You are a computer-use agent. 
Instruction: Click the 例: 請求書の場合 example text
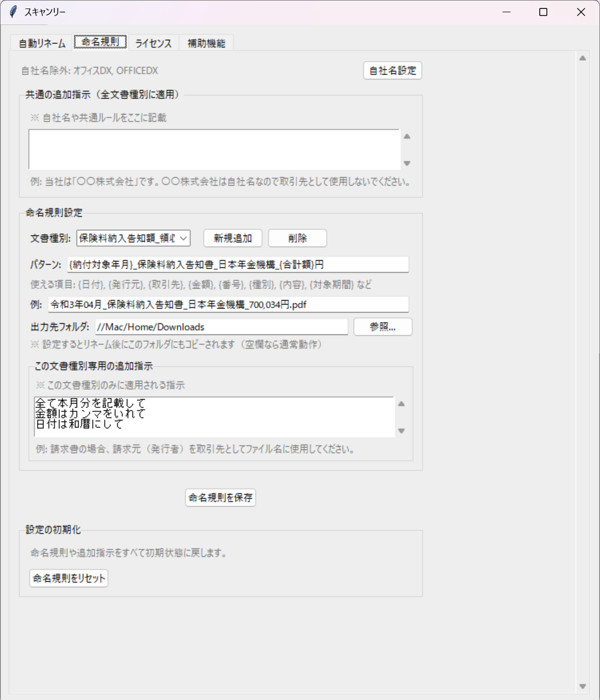(x=195, y=449)
